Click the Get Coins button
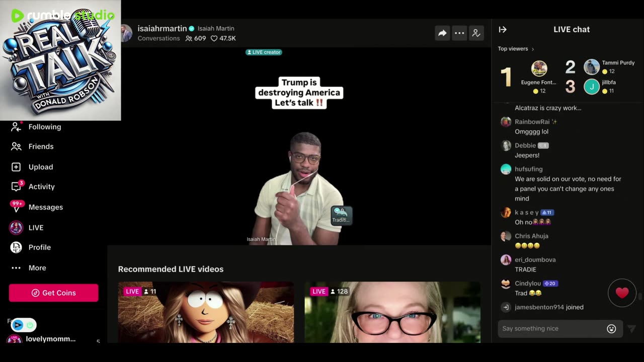Screen dimensions: 644x362 click(x=53, y=293)
